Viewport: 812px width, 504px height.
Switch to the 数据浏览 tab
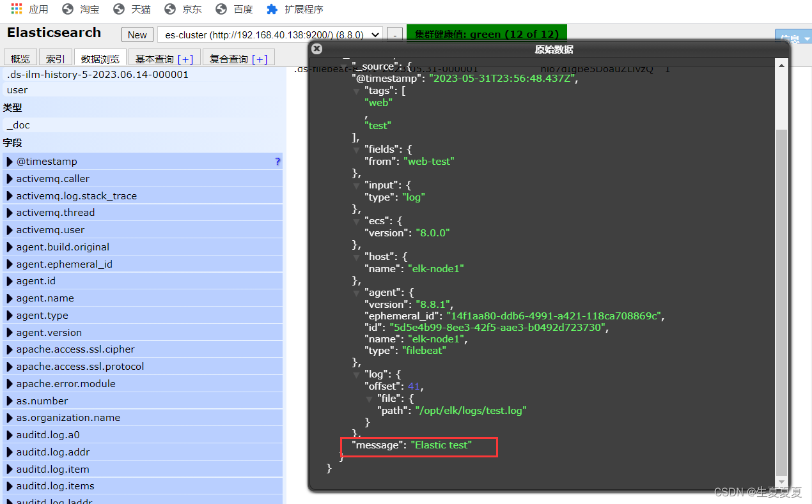100,58
